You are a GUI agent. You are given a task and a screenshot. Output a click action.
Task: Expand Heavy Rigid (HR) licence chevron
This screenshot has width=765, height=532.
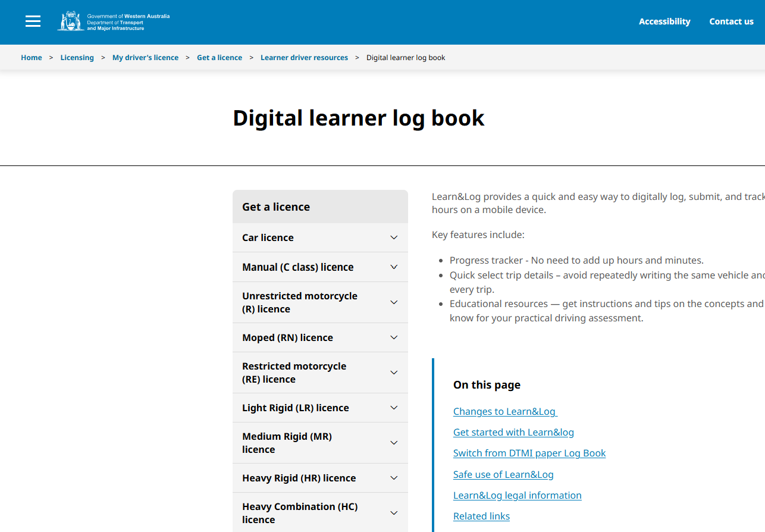click(394, 478)
